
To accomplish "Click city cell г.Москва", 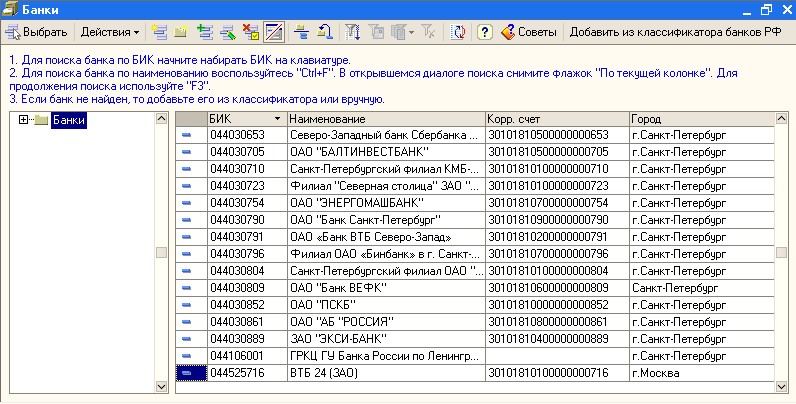I will [x=702, y=373].
